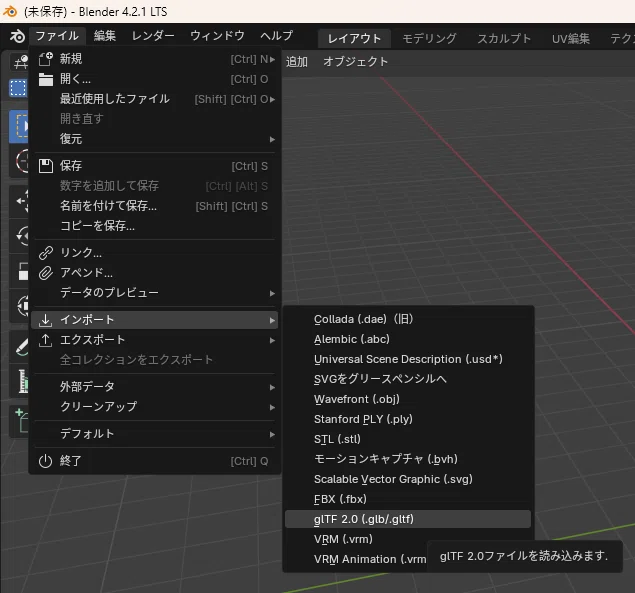Select the box select tool icon in toolbar
635x593 pixels.
19,126
